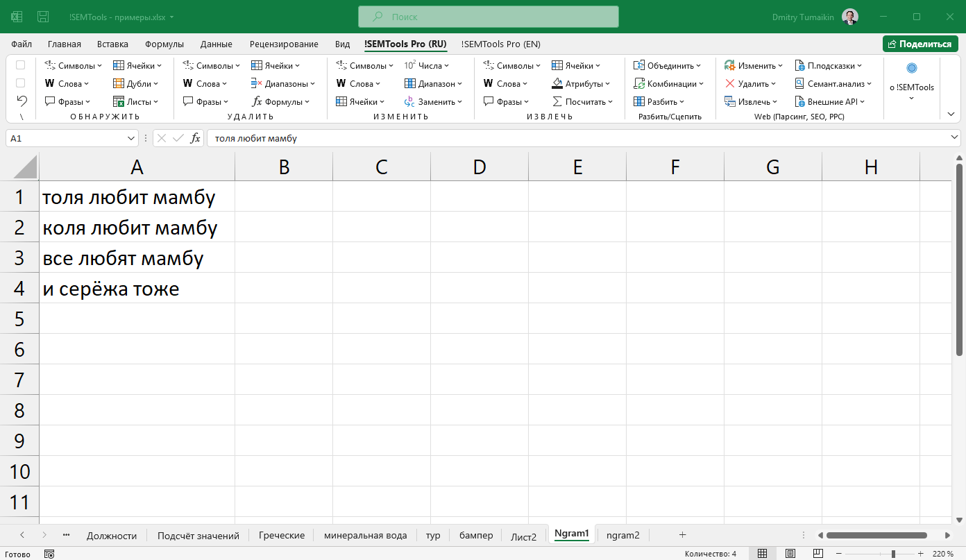Open Слова dropdown in ОБНАРУЖИТЬ group
966x560 pixels.
point(67,84)
